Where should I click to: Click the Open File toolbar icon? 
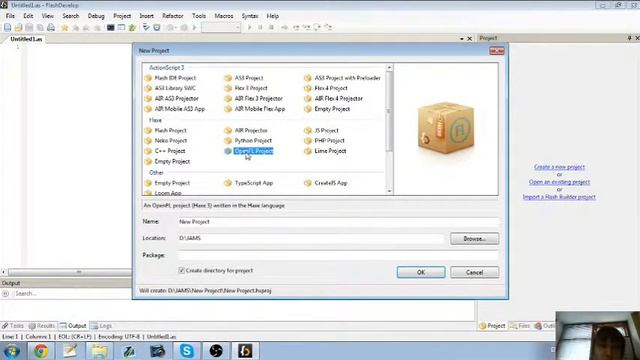coord(18,27)
